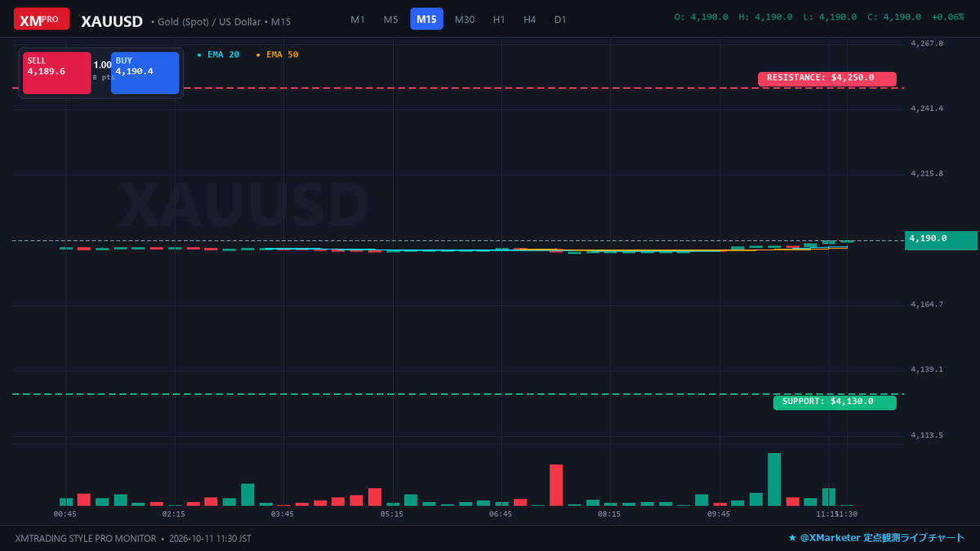Click the 2026-10-11 11:30 JST timestamp
980x551 pixels.
click(210, 539)
